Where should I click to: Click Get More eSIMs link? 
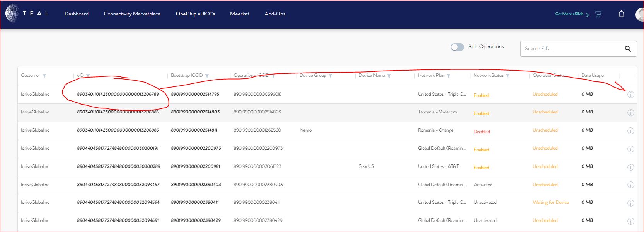[x=572, y=14]
